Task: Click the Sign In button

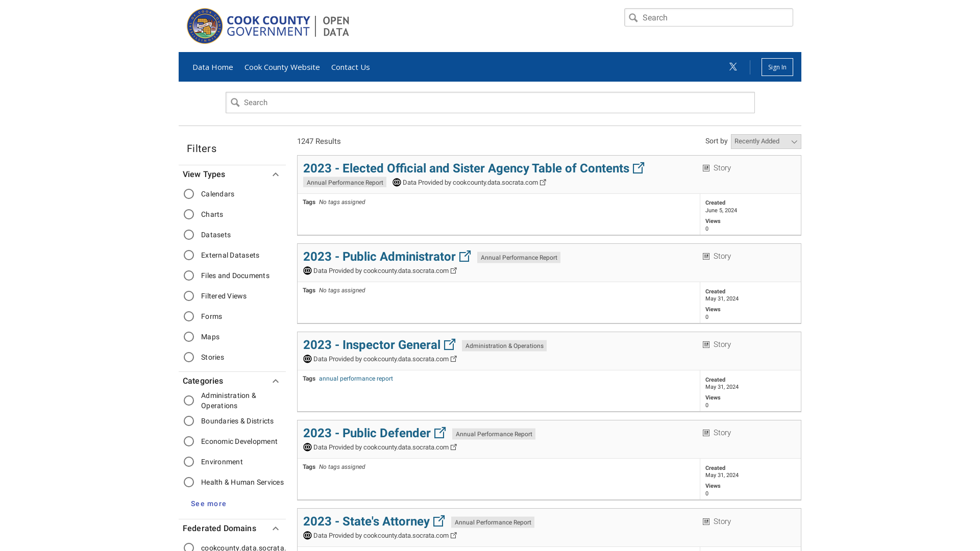Action: pos(777,67)
